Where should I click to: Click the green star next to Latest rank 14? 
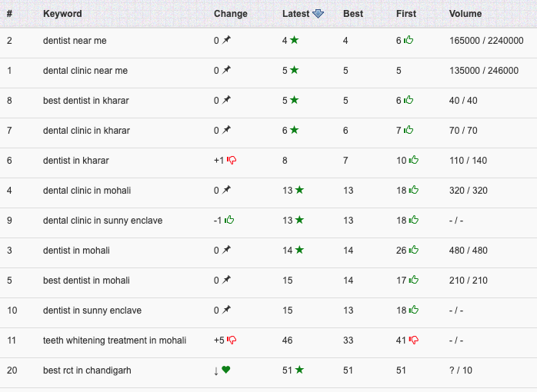tap(299, 250)
